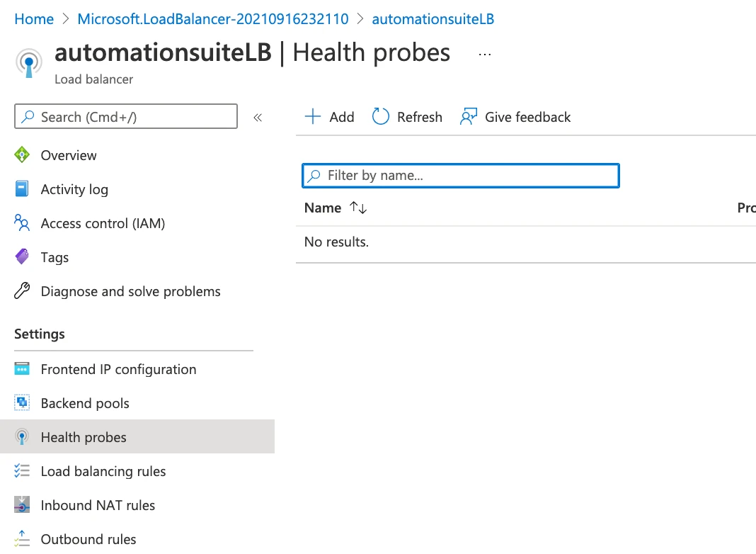Open the ellipsis more options menu

(485, 55)
